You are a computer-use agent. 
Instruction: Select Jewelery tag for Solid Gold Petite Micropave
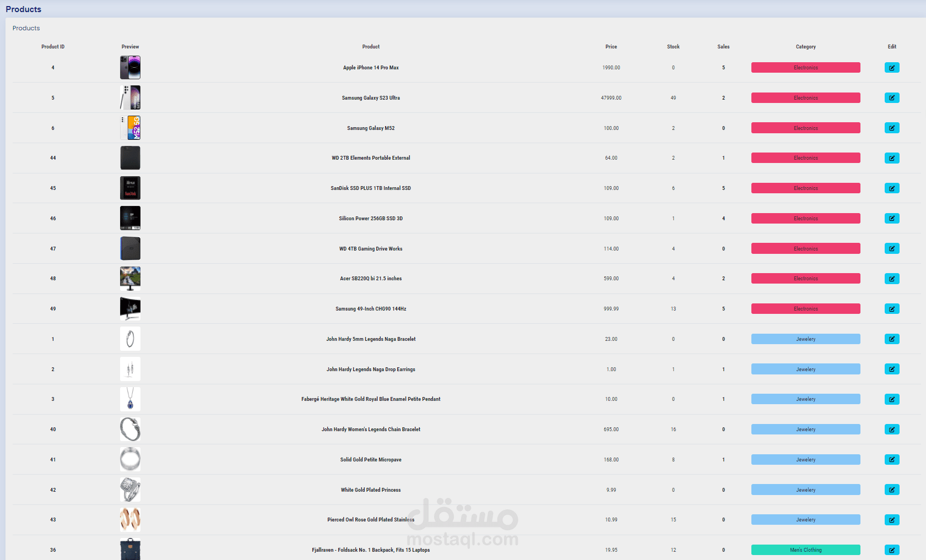805,460
